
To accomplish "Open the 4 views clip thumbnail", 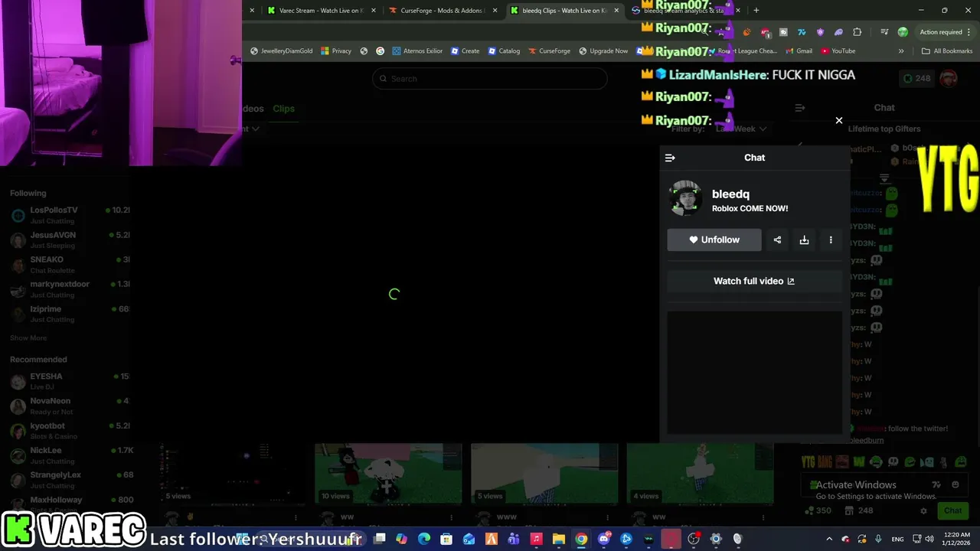I will point(700,474).
